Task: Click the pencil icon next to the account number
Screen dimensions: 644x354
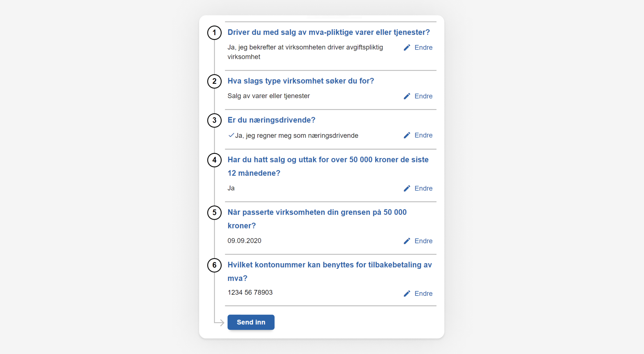Action: [407, 293]
